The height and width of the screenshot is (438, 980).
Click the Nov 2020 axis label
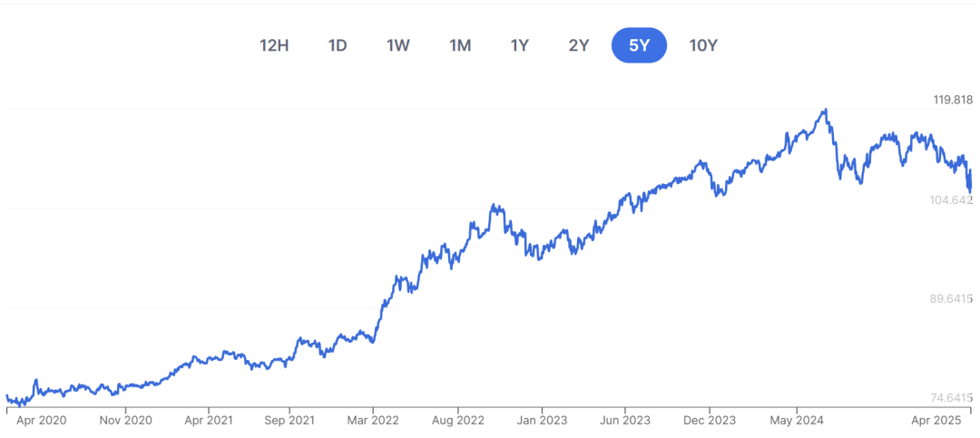pos(125,421)
